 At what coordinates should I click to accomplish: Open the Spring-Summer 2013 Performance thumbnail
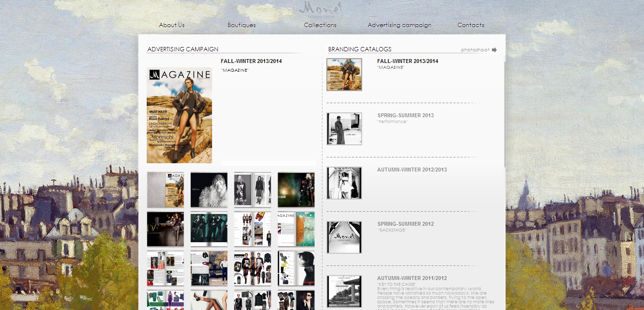(x=344, y=129)
